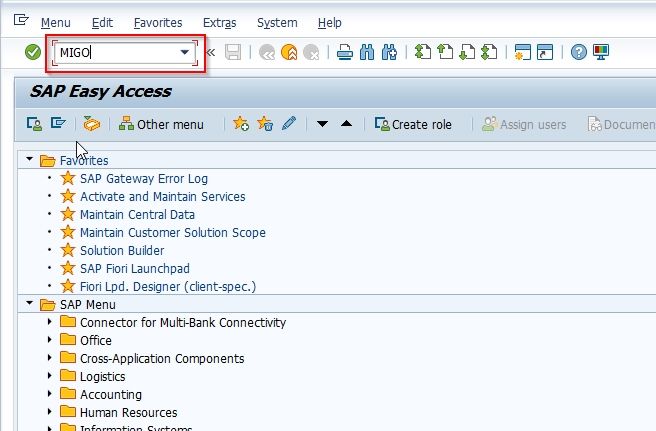Collapse the SAP Menu folder

click(29, 303)
